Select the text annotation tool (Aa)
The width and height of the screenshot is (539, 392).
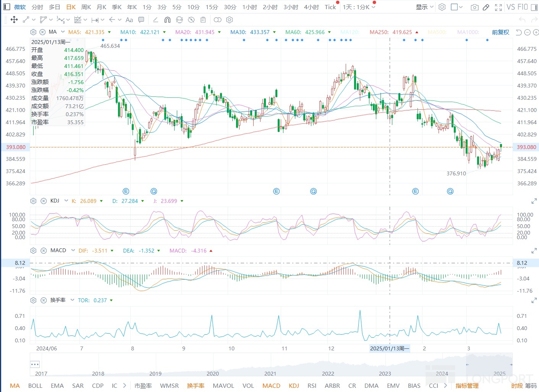tap(129, 20)
